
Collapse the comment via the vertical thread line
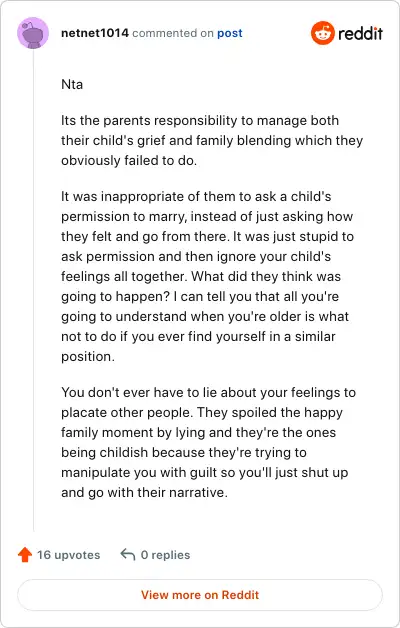33,290
